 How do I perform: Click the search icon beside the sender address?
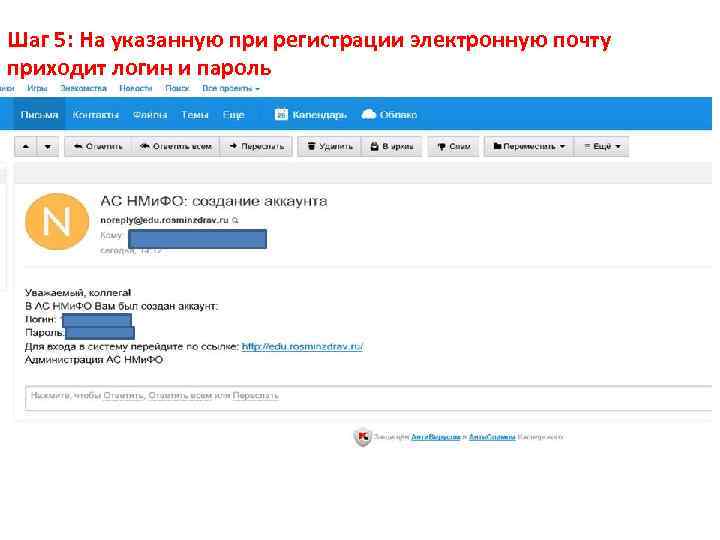pyautogui.click(x=236, y=220)
